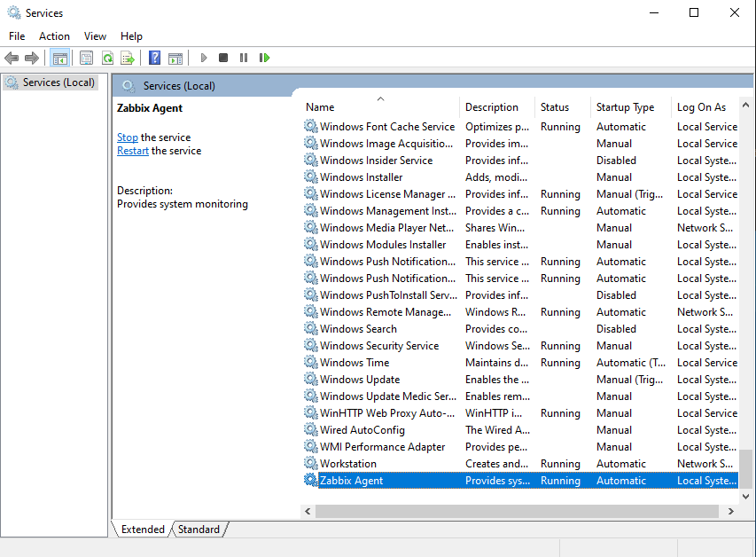Viewport: 756px width, 557px height.
Task: Open Help with blue question mark icon
Action: (154, 58)
